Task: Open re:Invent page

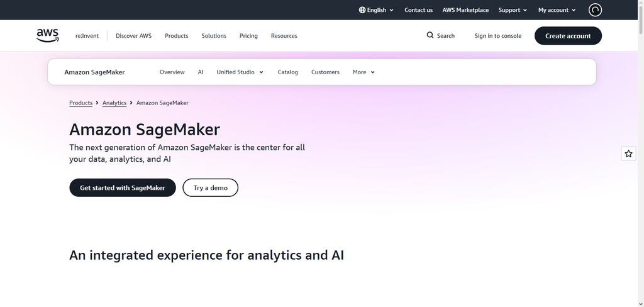Action: (x=87, y=36)
